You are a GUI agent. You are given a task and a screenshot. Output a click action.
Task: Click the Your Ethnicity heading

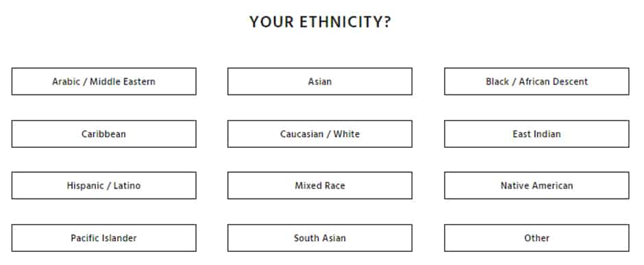[x=321, y=22]
